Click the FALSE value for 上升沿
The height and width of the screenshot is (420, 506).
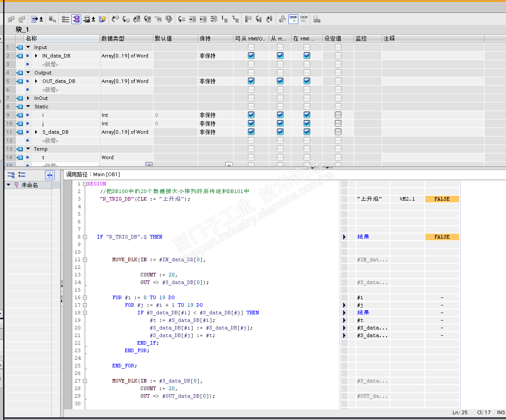pyautogui.click(x=442, y=199)
